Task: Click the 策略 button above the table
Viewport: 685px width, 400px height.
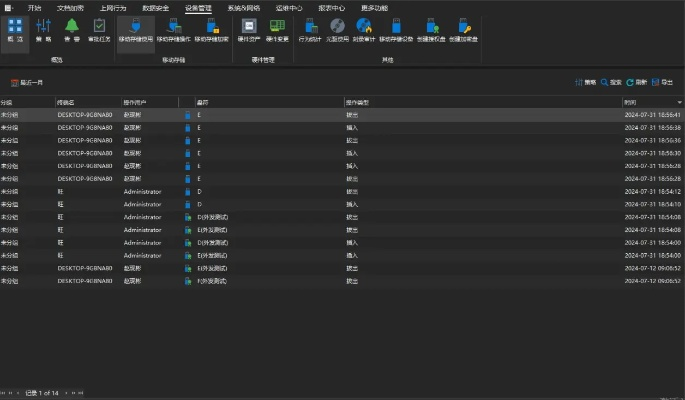Action: pos(585,82)
